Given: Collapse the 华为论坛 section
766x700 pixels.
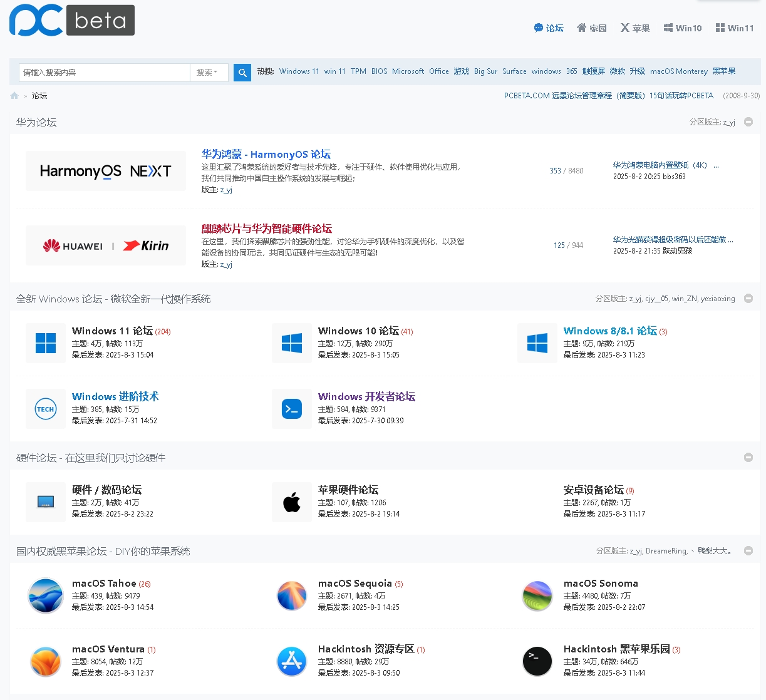Looking at the screenshot, I should click(748, 122).
